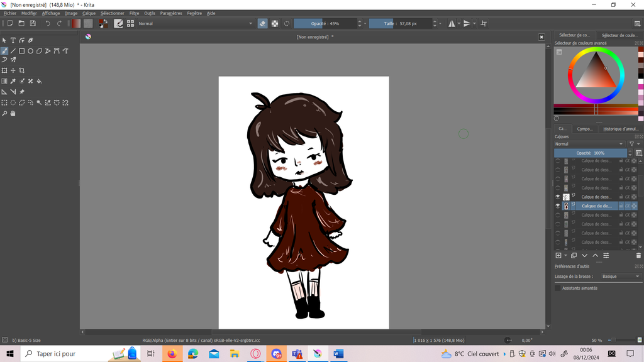This screenshot has height=362, width=644.
Task: Enable the Assistants aimantés checkbox
Action: pos(557,288)
